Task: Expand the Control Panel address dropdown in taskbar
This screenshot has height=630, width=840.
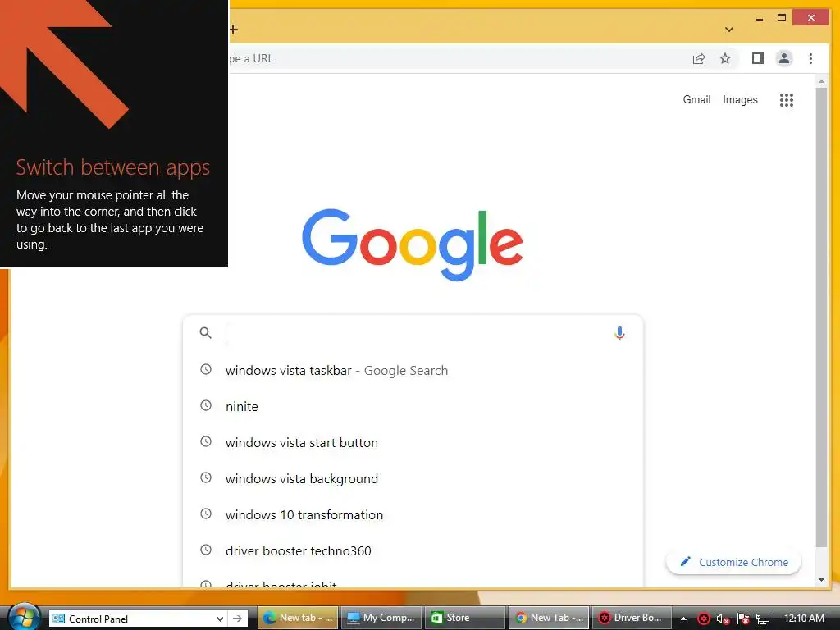Action: coord(220,619)
